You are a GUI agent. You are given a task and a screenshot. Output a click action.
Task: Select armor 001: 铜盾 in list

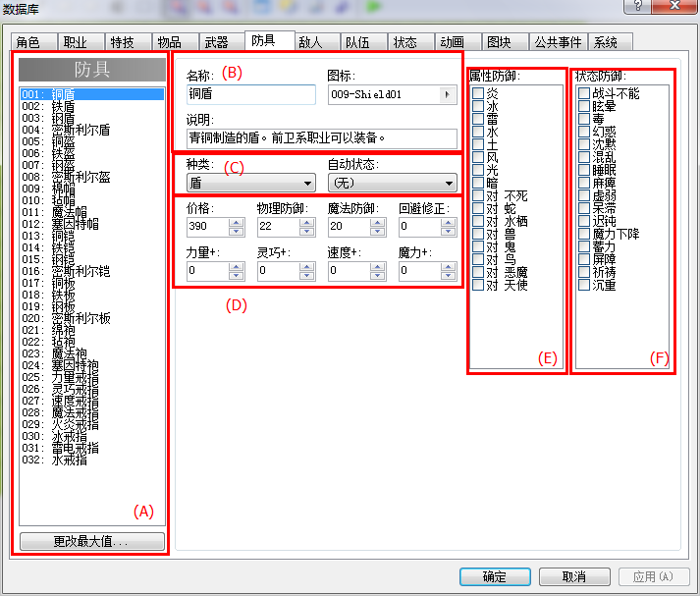pyautogui.click(x=92, y=94)
